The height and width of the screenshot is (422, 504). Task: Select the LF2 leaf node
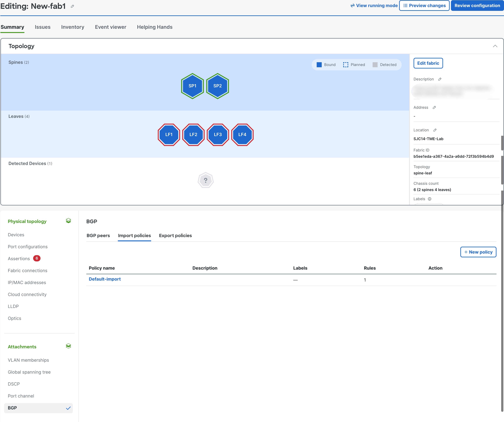click(193, 135)
